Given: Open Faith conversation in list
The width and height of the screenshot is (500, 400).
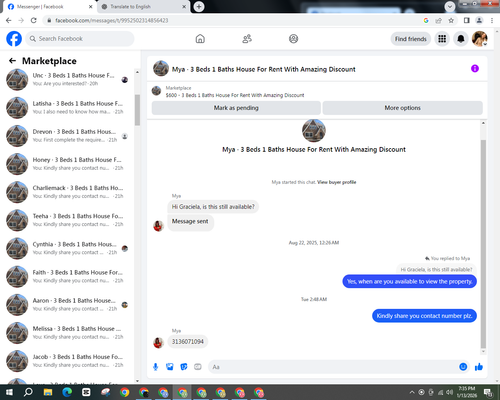Looking at the screenshot, I should point(67,276).
